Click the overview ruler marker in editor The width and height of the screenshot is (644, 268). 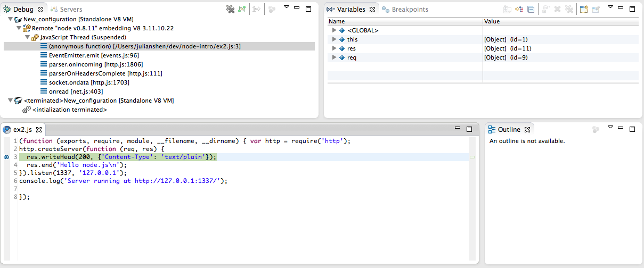tap(472, 157)
